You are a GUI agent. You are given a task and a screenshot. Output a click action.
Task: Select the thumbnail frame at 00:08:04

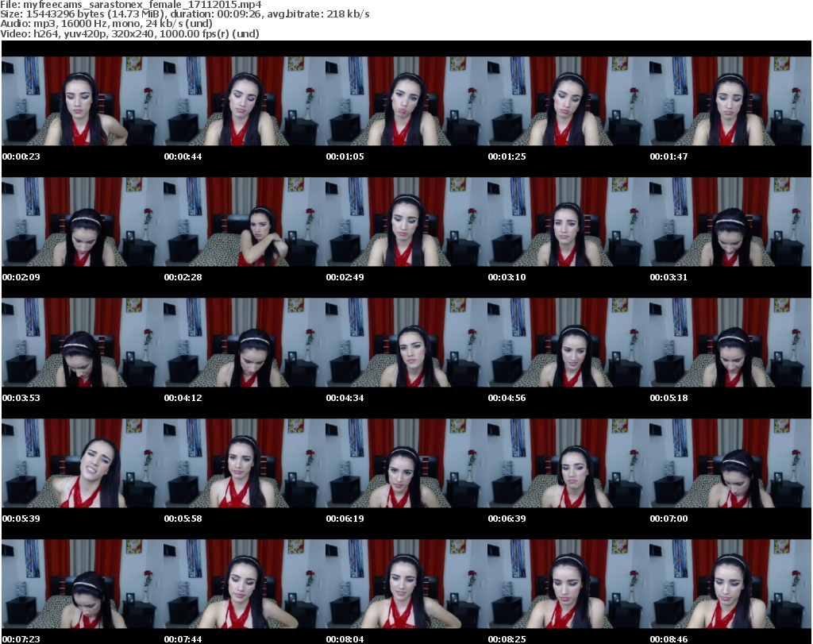pyautogui.click(x=406, y=584)
